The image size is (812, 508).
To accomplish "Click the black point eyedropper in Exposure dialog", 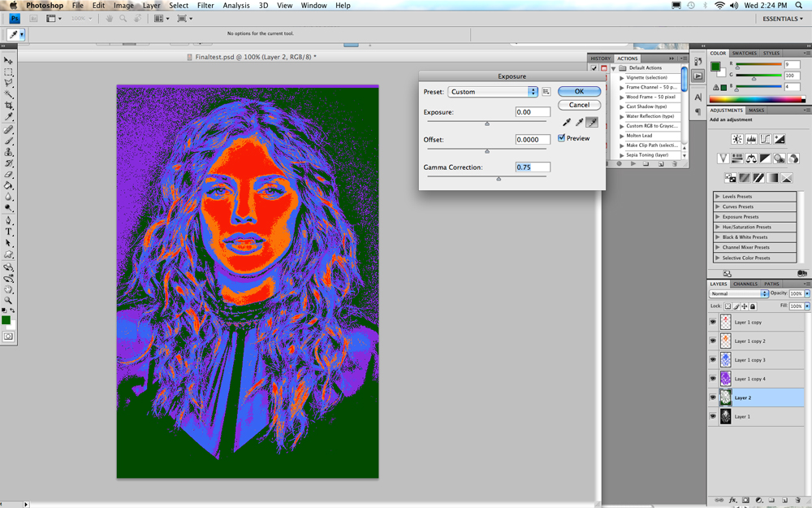I will [x=567, y=123].
